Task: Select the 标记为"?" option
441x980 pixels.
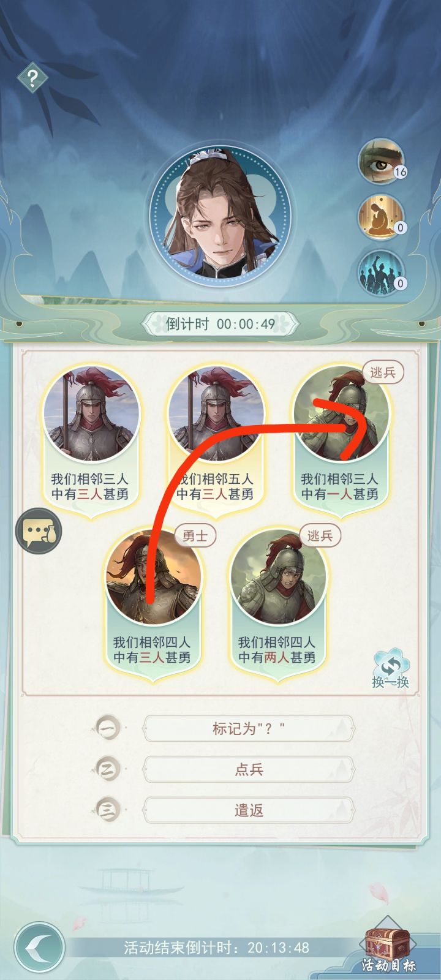Action: [249, 728]
